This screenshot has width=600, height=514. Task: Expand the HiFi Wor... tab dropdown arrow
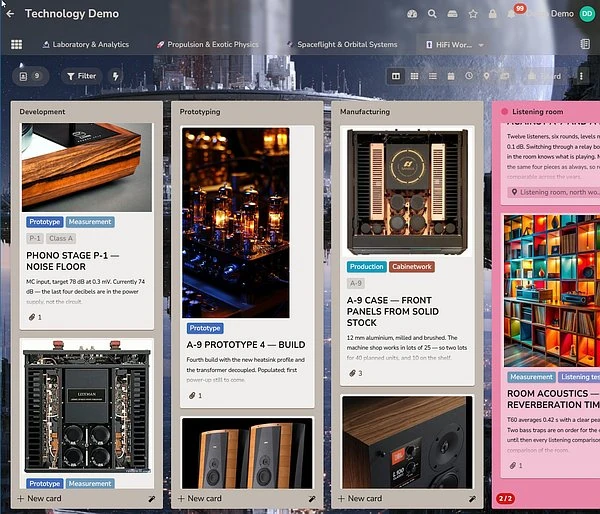click(481, 45)
